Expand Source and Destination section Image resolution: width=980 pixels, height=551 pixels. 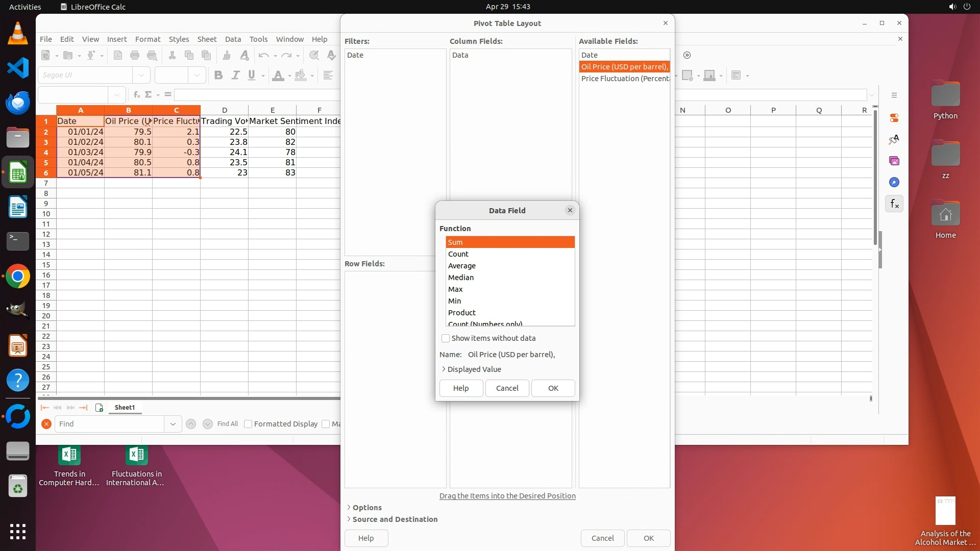[349, 519]
